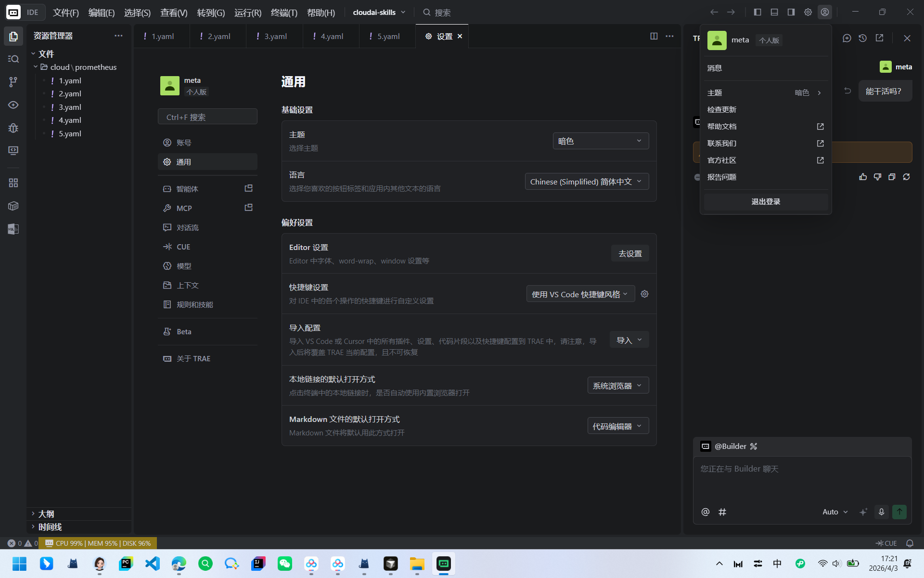Open the Search icon in activity bar
This screenshot has height=578, width=924.
point(13,59)
